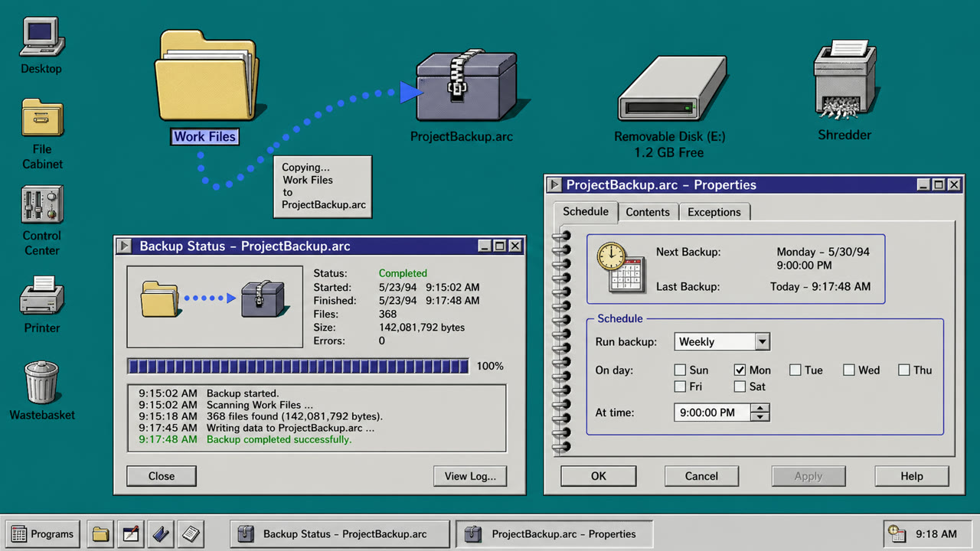Open the Backup Status window control menu icon

[x=123, y=246]
